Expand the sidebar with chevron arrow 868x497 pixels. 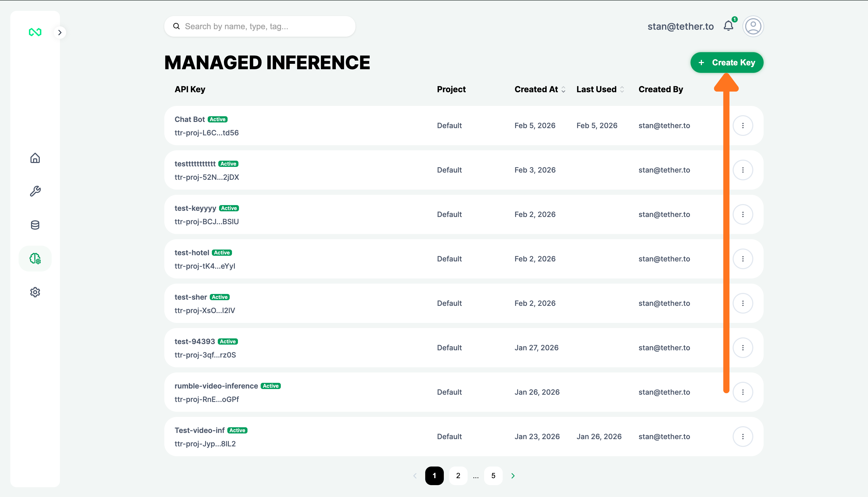click(x=60, y=33)
